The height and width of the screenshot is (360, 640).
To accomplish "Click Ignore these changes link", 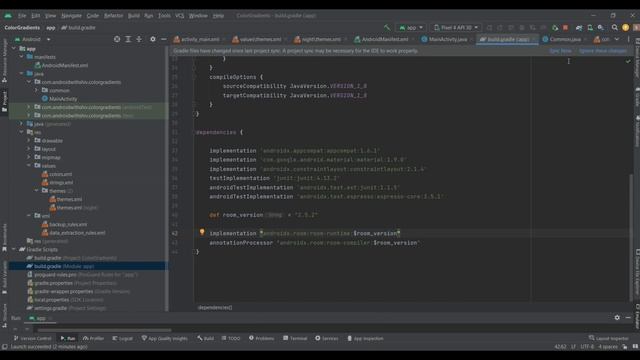I will tap(603, 51).
